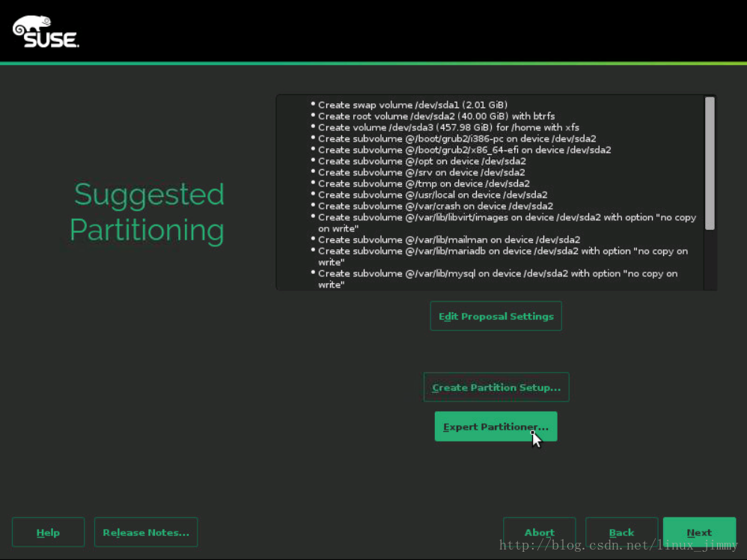Open Edit Proposal Settings

click(496, 316)
